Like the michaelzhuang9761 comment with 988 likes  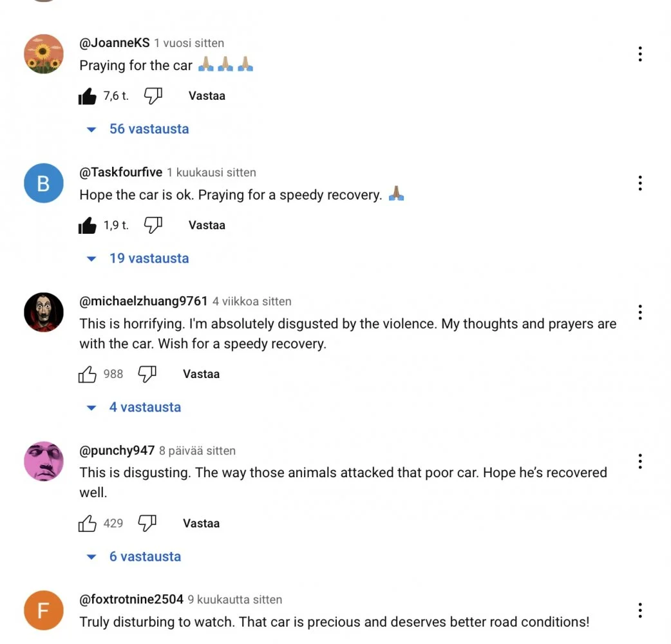pyautogui.click(x=88, y=374)
